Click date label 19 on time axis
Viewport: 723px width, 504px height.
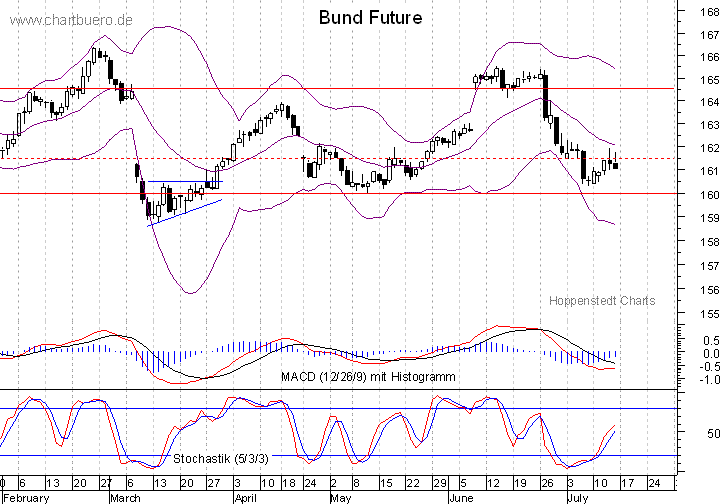click(x=520, y=483)
